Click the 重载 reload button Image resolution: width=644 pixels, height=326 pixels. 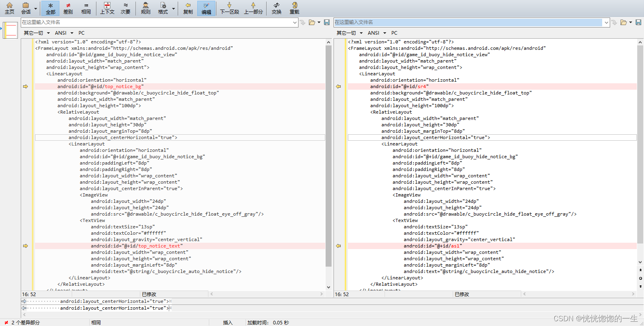pyautogui.click(x=295, y=8)
